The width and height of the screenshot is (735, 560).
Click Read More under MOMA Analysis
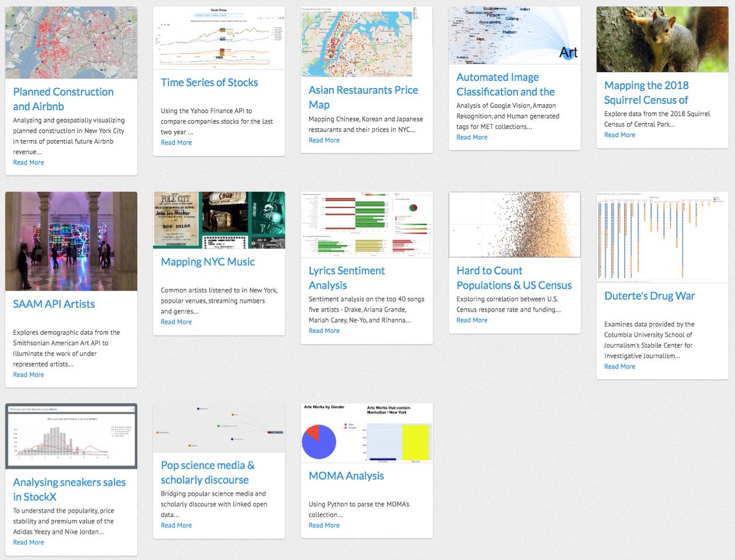pos(324,525)
